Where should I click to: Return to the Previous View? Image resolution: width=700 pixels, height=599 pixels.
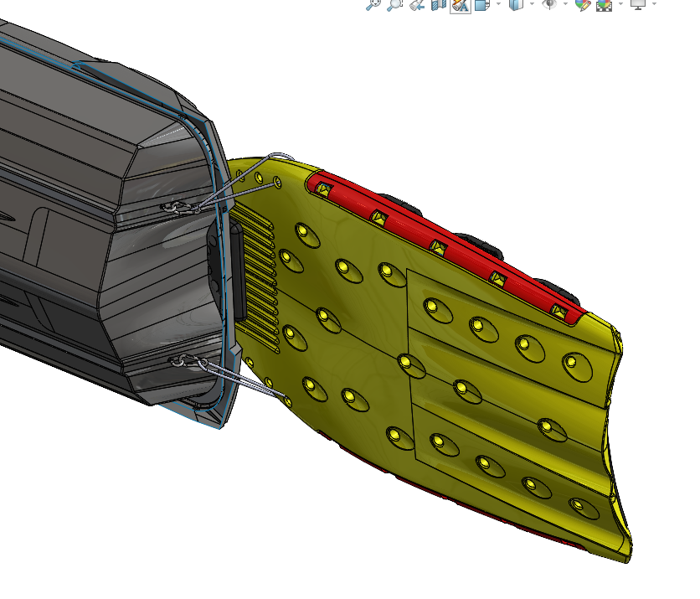(x=417, y=4)
